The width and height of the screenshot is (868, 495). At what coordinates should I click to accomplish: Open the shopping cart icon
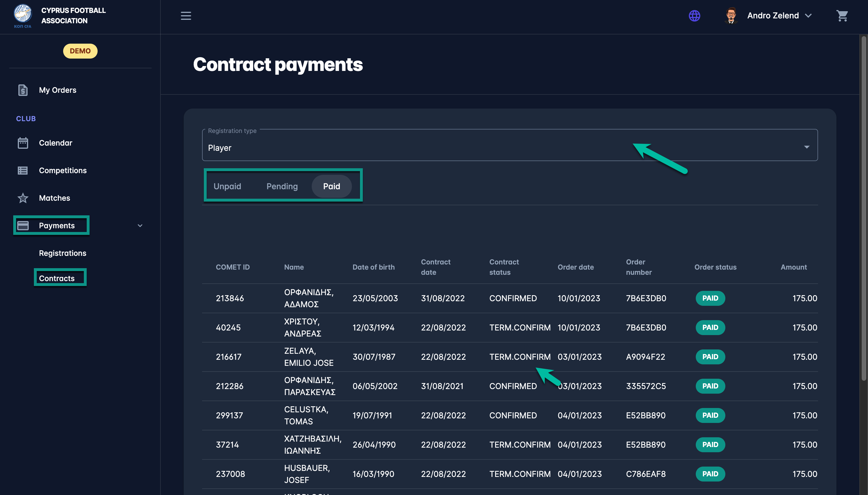[842, 16]
